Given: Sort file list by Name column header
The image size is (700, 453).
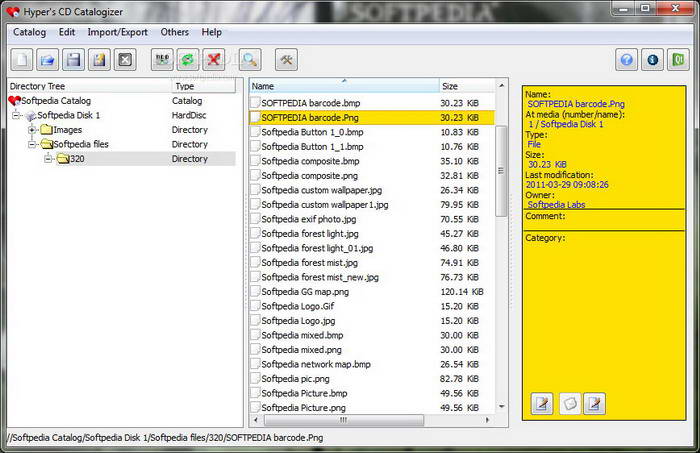Looking at the screenshot, I should pos(344,86).
